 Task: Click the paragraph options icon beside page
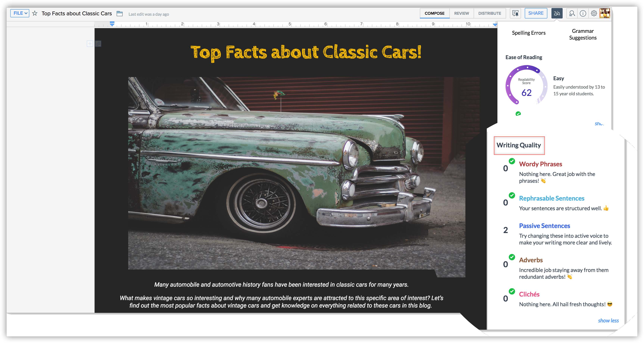pos(98,44)
